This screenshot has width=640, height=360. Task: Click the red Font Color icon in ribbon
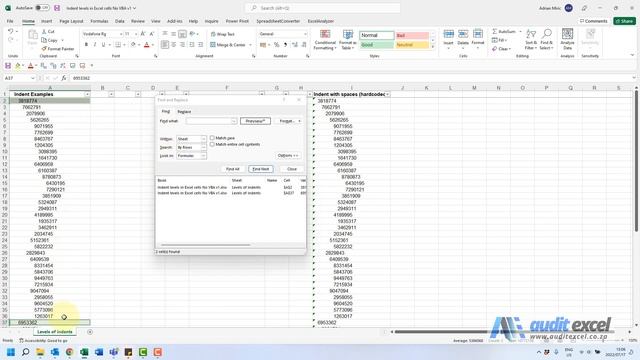(x=147, y=44)
